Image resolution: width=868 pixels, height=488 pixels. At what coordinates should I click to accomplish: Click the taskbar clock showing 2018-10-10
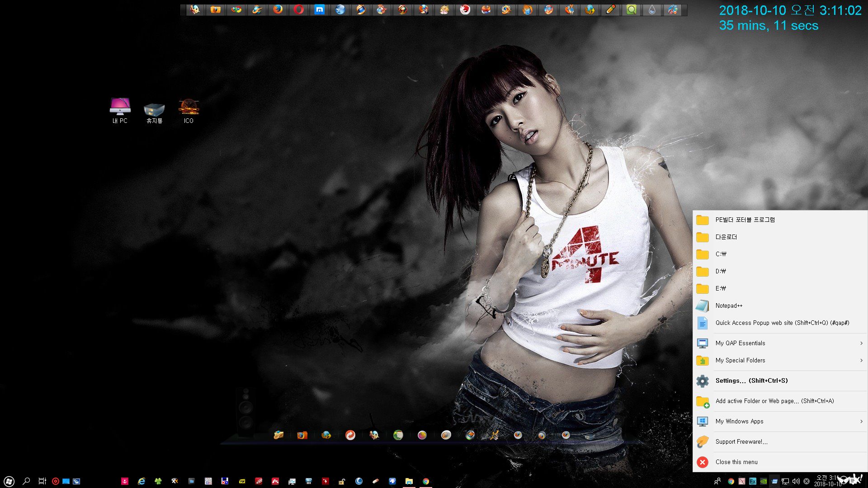[827, 481]
